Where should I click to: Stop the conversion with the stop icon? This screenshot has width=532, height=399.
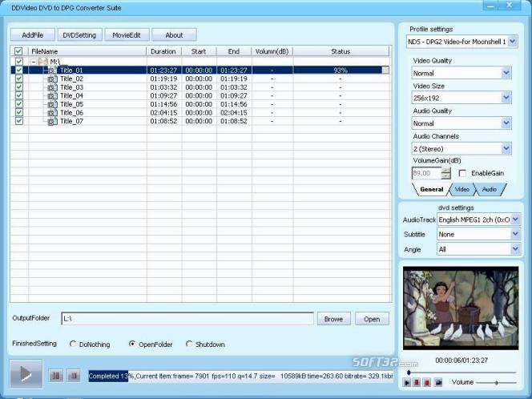(73, 376)
